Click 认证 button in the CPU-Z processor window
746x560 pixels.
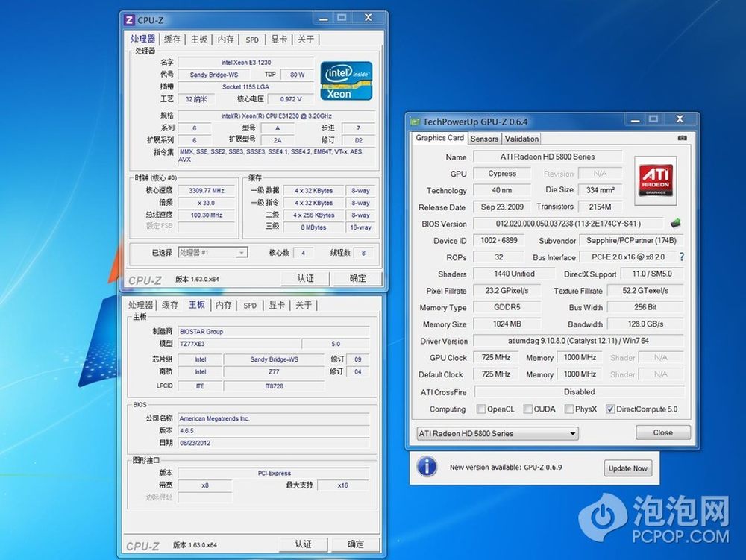pyautogui.click(x=305, y=279)
